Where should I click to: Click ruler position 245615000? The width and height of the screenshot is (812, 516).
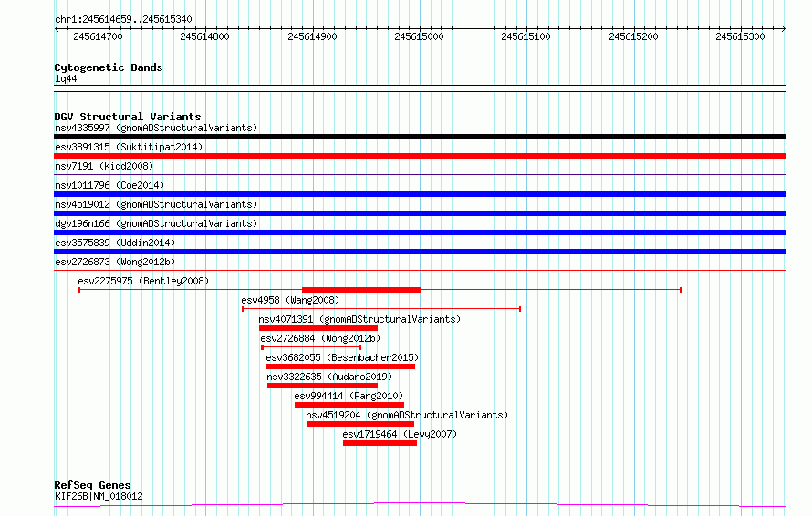(x=419, y=36)
